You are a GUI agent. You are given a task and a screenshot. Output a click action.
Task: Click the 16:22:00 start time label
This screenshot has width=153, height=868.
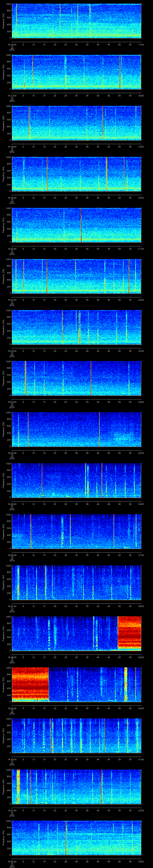click(12, 351)
